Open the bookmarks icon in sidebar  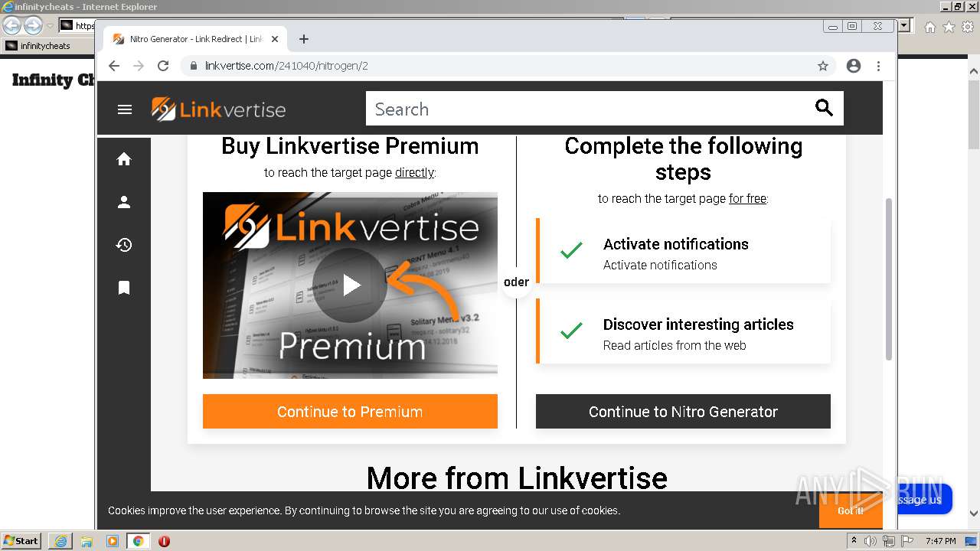[x=124, y=288]
